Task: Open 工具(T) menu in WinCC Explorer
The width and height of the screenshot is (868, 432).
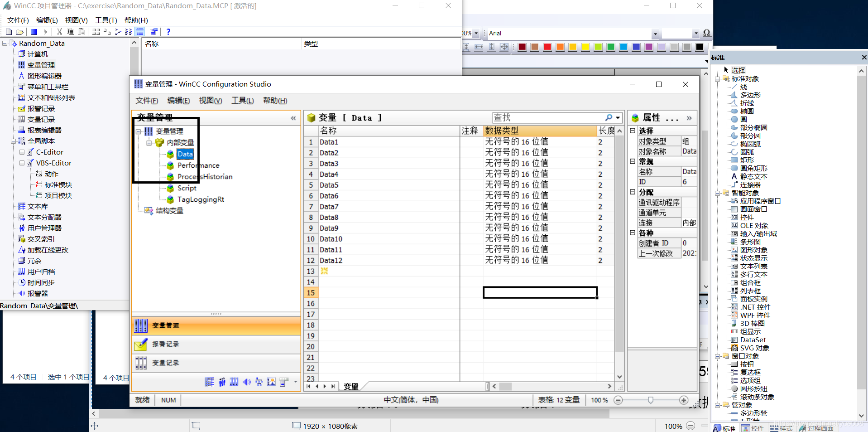Action: pos(106,20)
